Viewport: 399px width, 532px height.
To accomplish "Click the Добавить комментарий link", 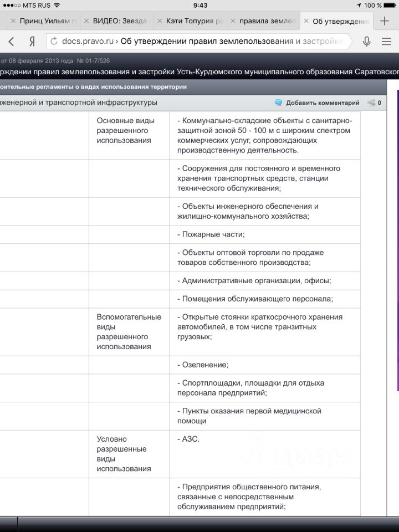I will tap(323, 103).
